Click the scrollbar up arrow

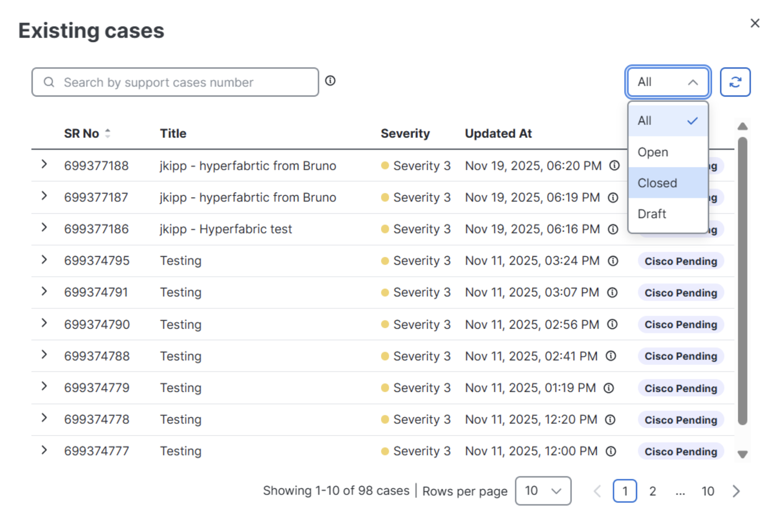743,127
